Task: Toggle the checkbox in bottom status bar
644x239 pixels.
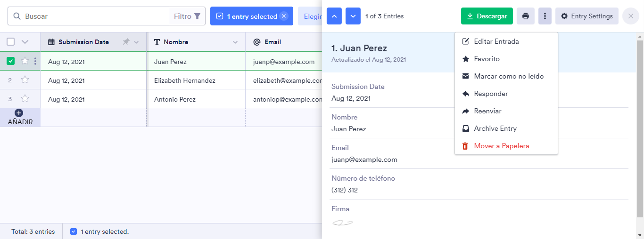Action: pyautogui.click(x=74, y=231)
